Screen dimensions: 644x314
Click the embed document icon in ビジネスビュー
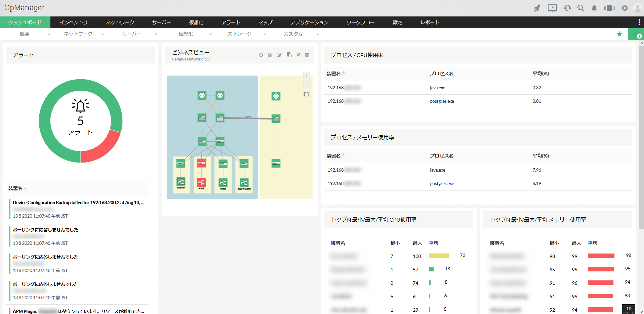tap(270, 55)
